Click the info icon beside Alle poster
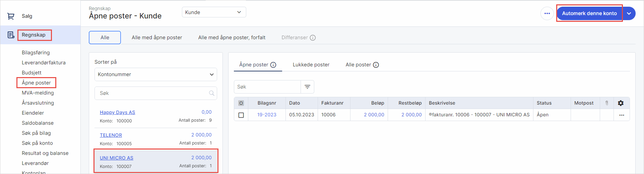The image size is (644, 174). pos(376,65)
